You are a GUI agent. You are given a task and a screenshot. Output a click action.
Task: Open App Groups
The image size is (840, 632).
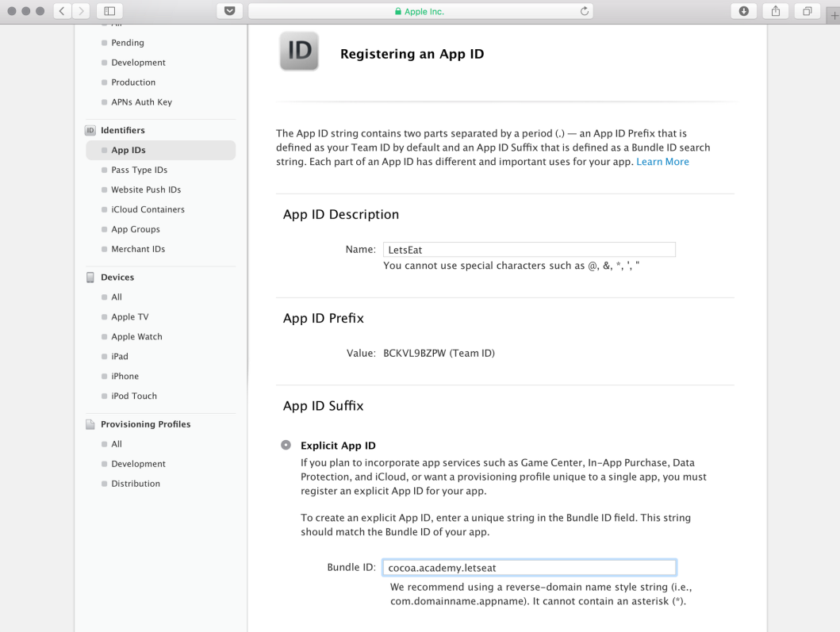click(x=136, y=229)
